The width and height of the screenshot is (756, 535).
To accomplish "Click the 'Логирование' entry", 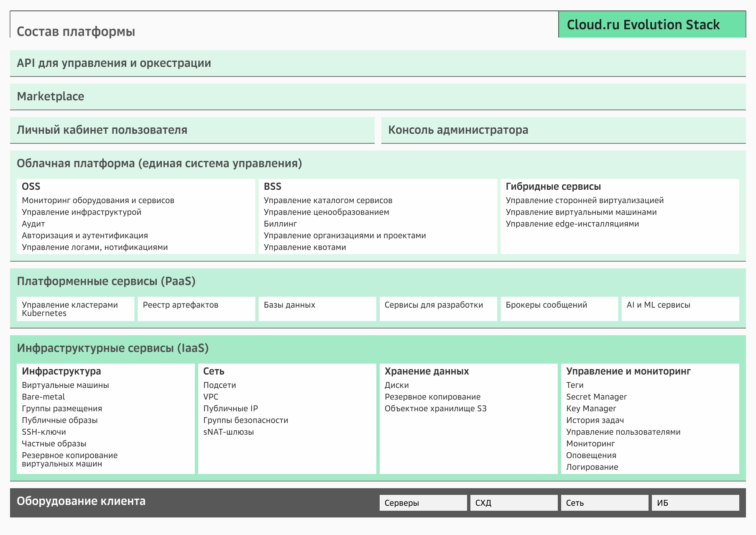I will [x=592, y=467].
